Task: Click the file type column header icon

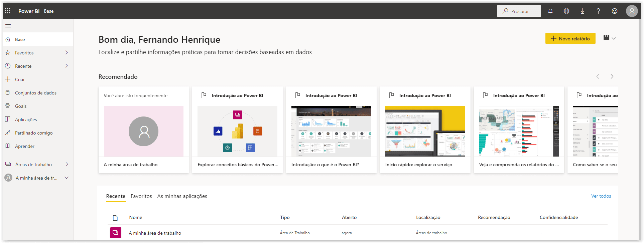Action: [x=115, y=218]
